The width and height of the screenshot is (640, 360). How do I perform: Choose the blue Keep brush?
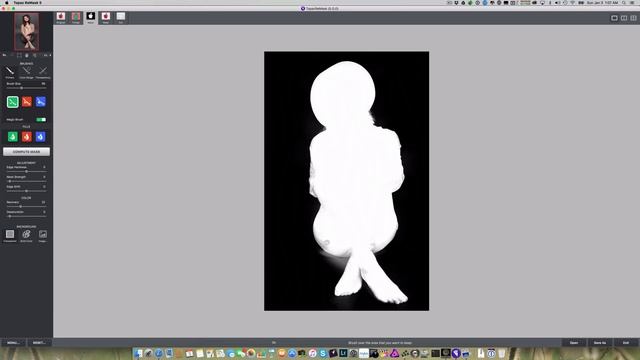click(x=40, y=102)
